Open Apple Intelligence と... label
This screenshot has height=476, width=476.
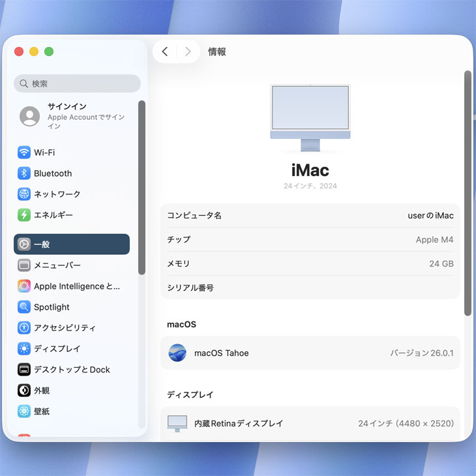[77, 286]
